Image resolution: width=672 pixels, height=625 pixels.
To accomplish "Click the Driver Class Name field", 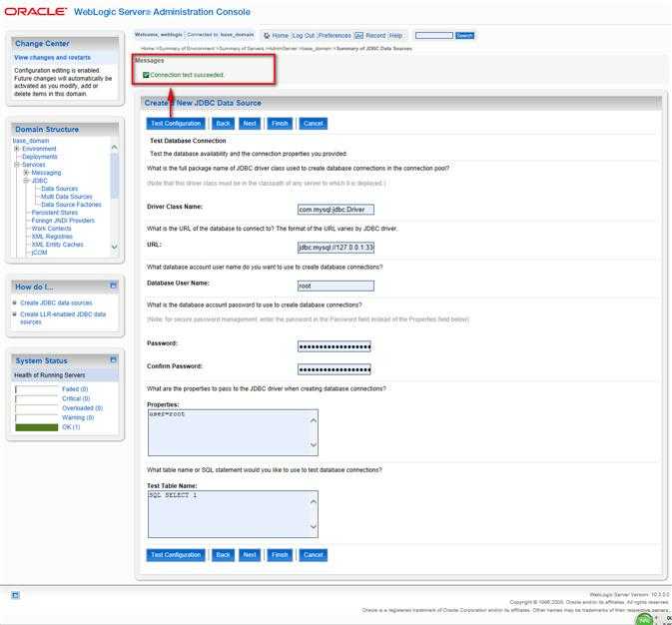I will 336,210.
